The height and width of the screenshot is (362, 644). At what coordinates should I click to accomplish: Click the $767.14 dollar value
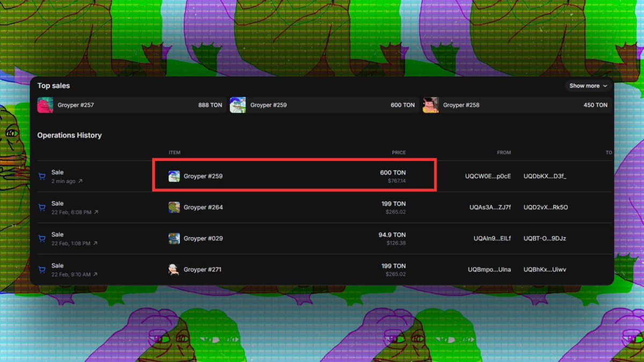[397, 181]
